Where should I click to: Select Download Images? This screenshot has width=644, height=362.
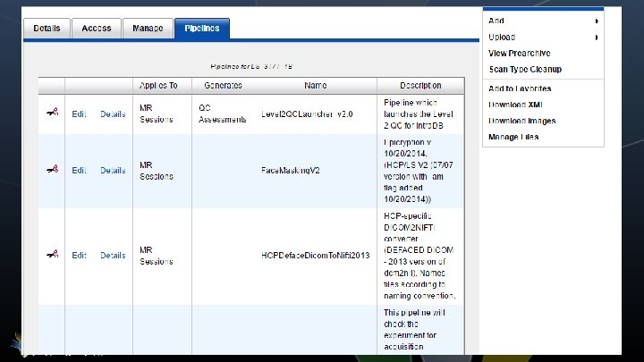click(x=522, y=121)
